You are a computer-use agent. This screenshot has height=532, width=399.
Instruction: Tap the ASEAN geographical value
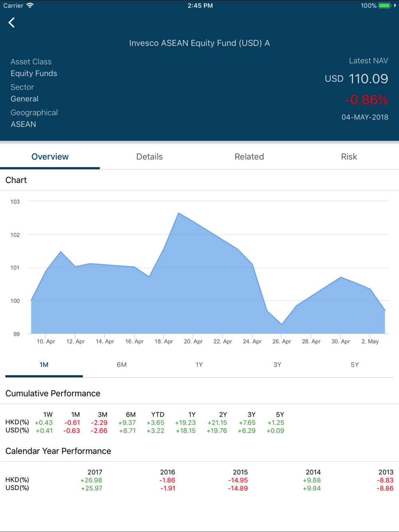tap(24, 124)
